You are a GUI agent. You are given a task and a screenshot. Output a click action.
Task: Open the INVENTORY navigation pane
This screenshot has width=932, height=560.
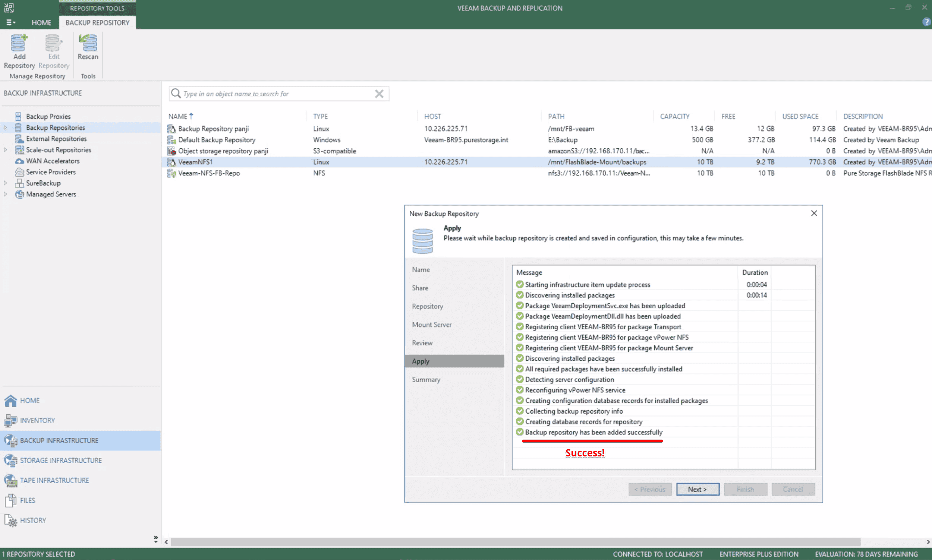pos(80,420)
